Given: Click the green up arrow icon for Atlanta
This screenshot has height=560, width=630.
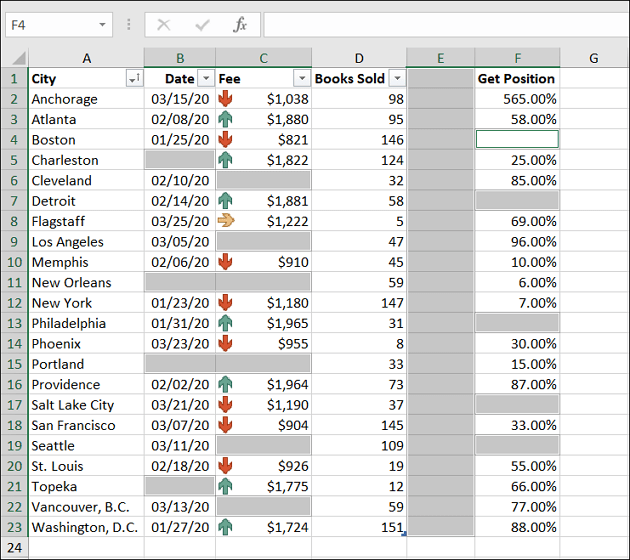Looking at the screenshot, I should pos(225,119).
